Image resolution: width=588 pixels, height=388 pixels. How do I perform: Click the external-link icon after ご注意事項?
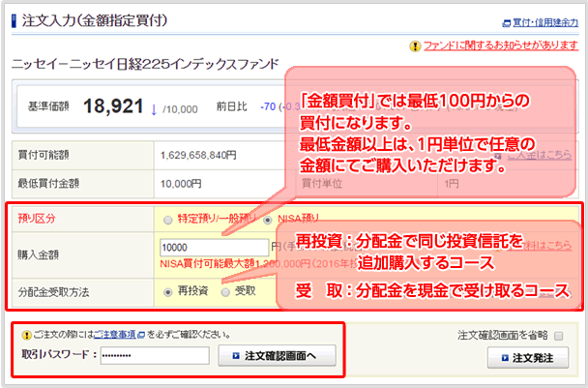tap(141, 335)
